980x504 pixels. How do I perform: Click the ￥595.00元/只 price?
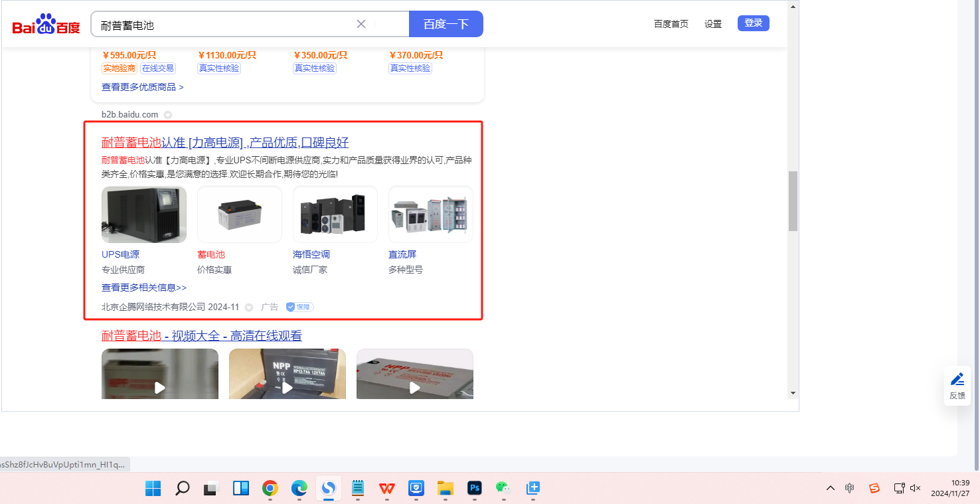click(129, 55)
